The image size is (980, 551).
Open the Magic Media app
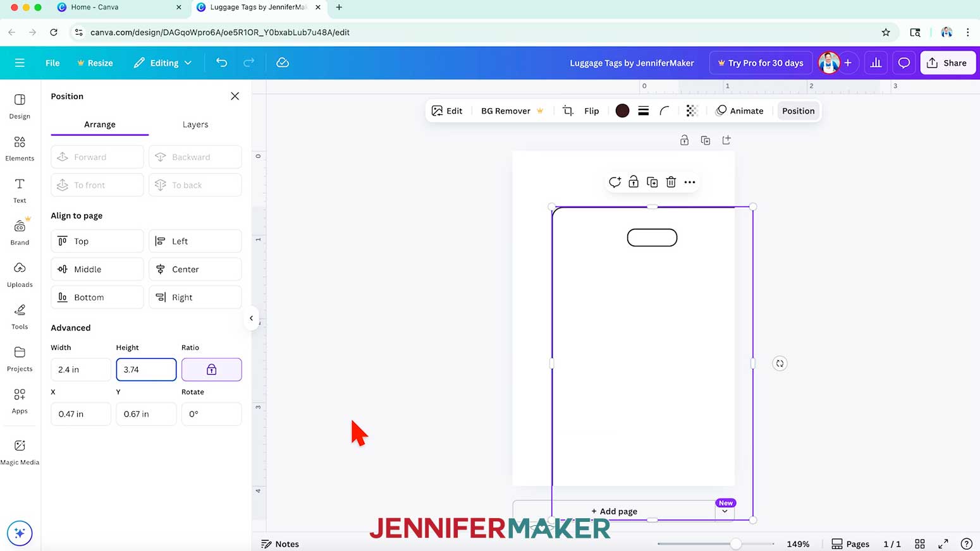(20, 452)
